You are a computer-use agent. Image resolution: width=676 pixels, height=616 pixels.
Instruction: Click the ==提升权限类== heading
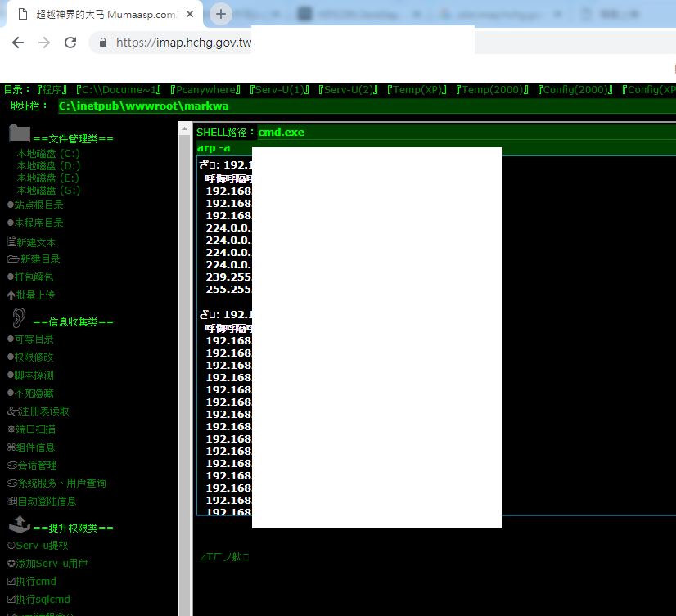74,528
